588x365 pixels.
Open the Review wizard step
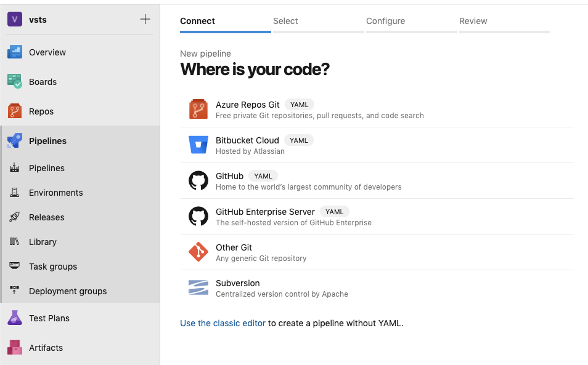tap(473, 22)
